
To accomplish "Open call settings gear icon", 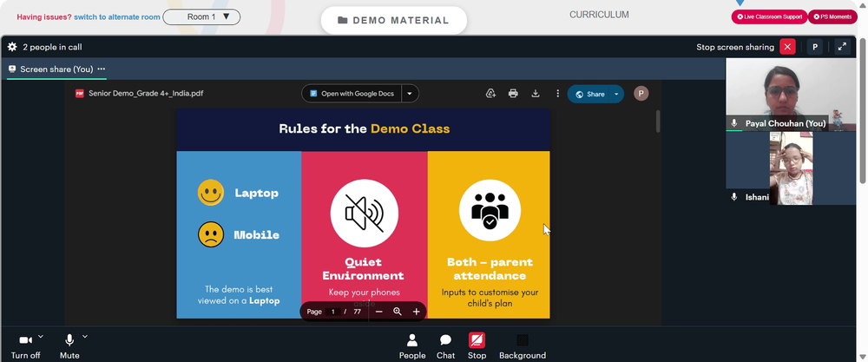I will coord(12,47).
